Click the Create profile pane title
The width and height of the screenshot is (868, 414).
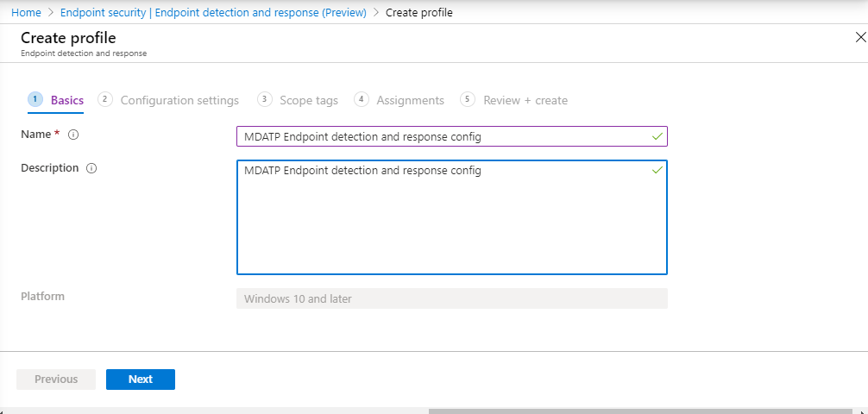tap(68, 38)
